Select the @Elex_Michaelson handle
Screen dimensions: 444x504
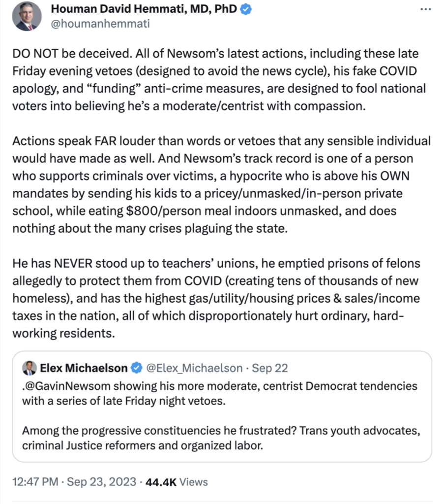[x=195, y=368]
